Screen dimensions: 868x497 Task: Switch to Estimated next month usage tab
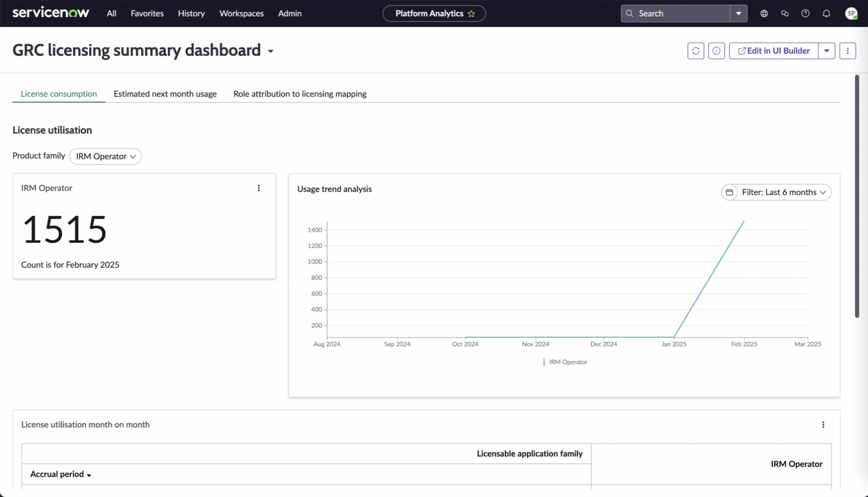[x=165, y=94]
